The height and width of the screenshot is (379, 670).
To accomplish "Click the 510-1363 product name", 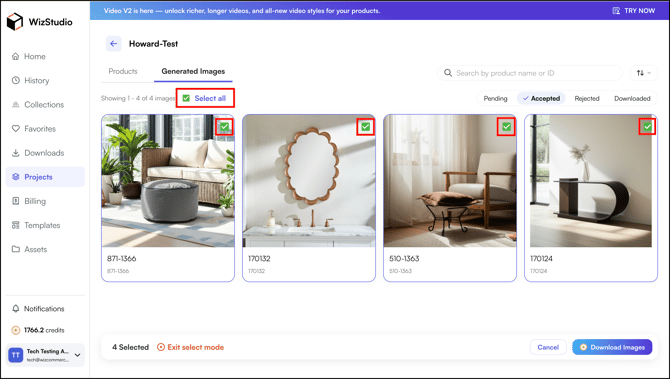I will (x=404, y=259).
